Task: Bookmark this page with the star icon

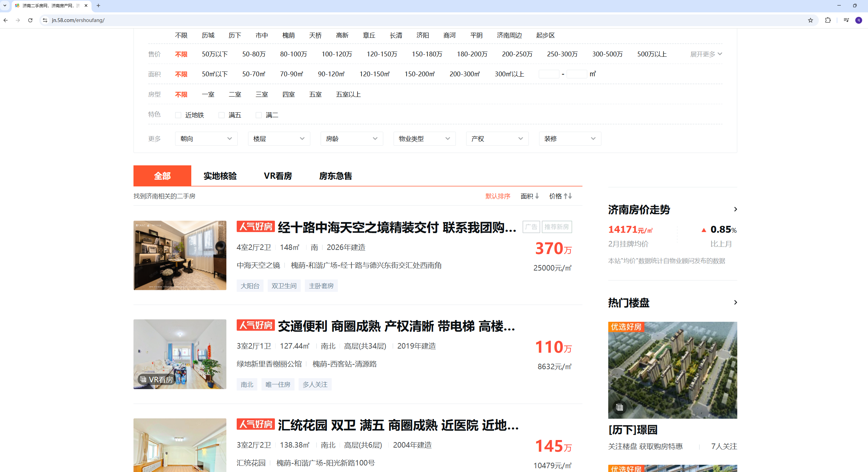Action: coord(810,20)
